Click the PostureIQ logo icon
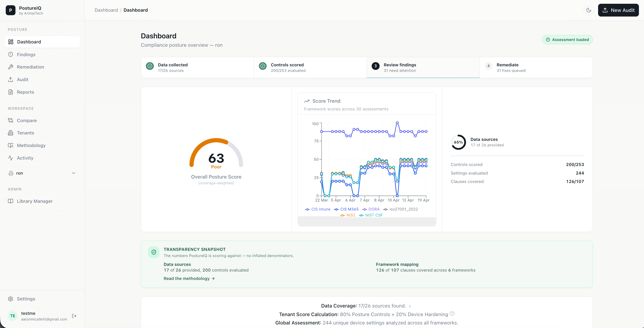Viewport: 644px width, 328px height. (11, 10)
